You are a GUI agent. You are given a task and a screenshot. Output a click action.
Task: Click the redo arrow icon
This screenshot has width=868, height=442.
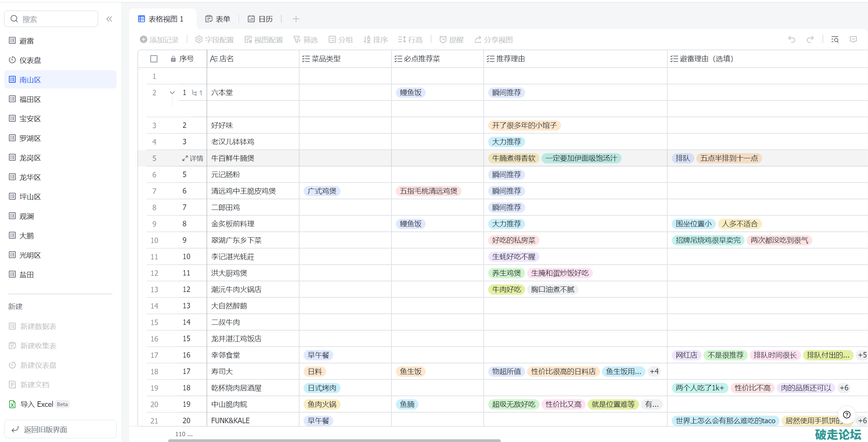[810, 40]
